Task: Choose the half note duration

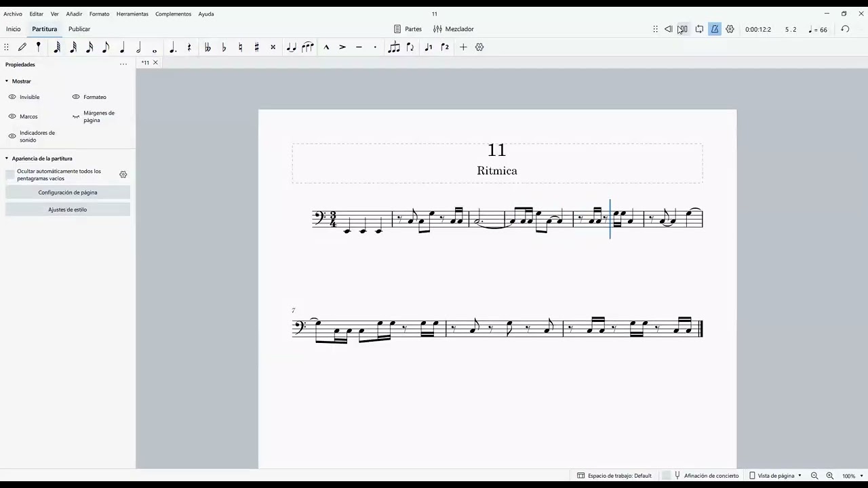Action: [138, 47]
